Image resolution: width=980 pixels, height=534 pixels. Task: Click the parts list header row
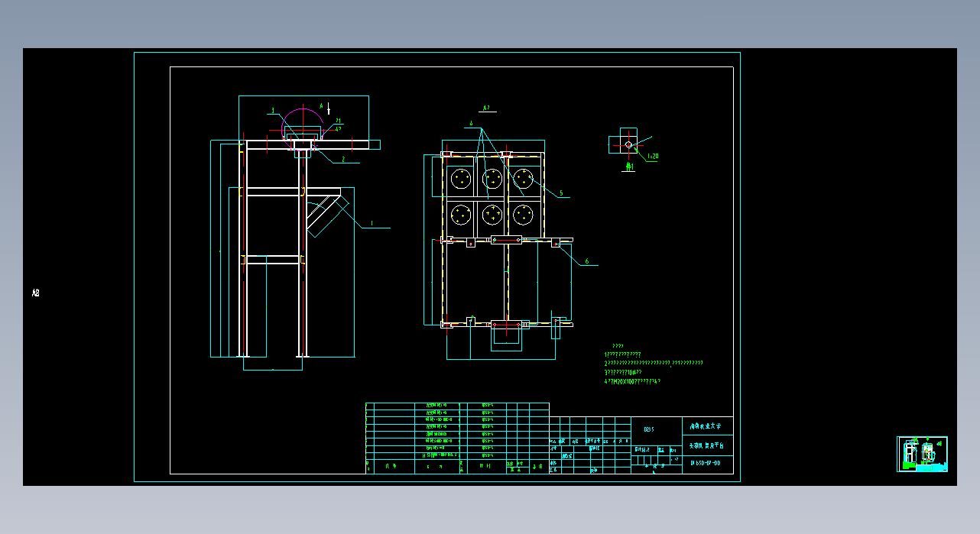pos(457,465)
